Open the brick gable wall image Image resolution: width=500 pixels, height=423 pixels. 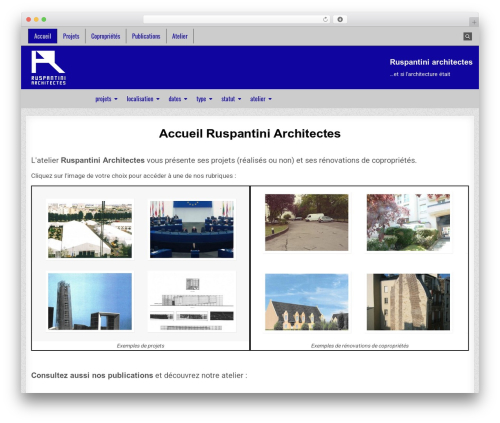(408, 302)
